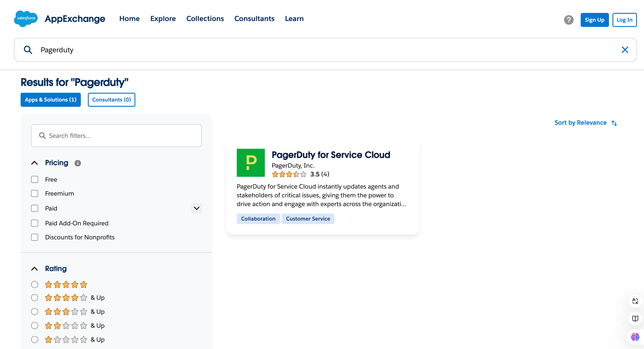The image size is (644, 349).
Task: Enable the Paid Add-On Required filter
Action: [34, 223]
